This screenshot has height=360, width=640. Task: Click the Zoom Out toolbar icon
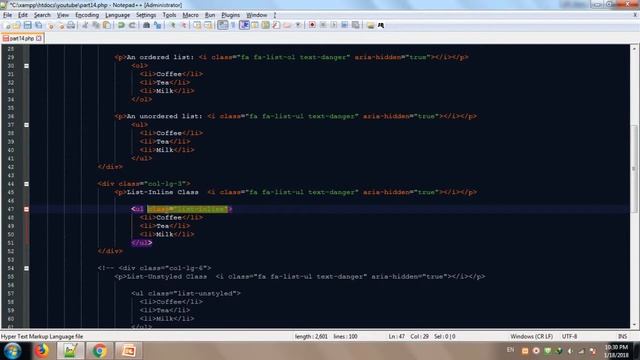click(x=184, y=25)
